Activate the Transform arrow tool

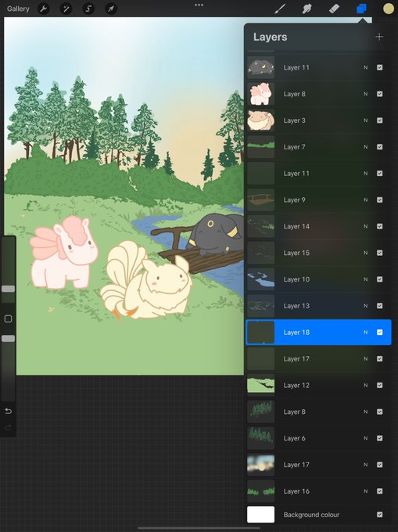point(111,9)
